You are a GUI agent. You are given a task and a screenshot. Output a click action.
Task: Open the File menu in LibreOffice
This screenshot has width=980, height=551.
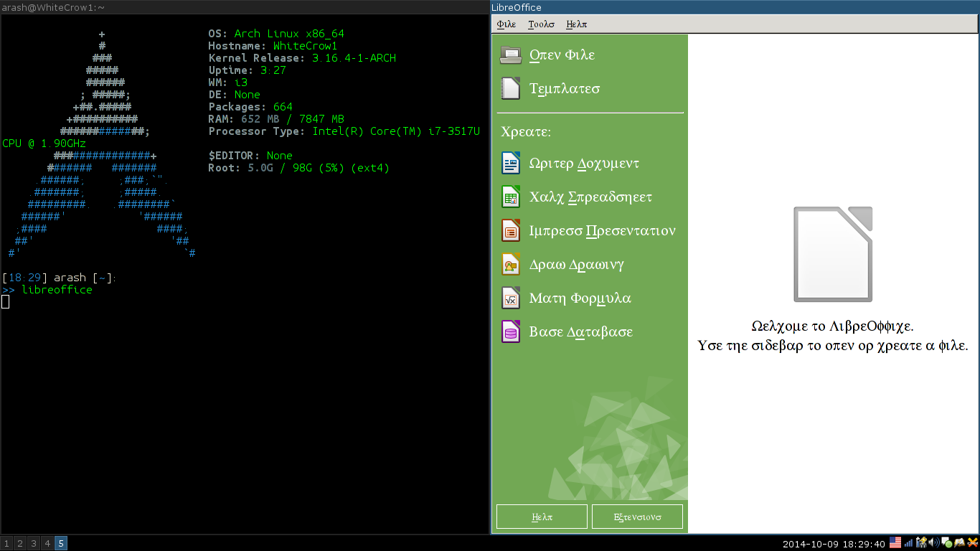(x=506, y=24)
